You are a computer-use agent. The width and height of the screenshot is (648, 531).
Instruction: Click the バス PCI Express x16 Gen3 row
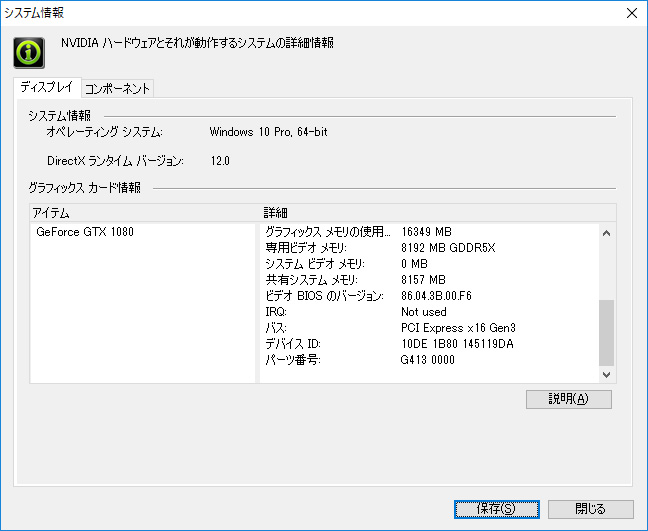tap(429, 328)
